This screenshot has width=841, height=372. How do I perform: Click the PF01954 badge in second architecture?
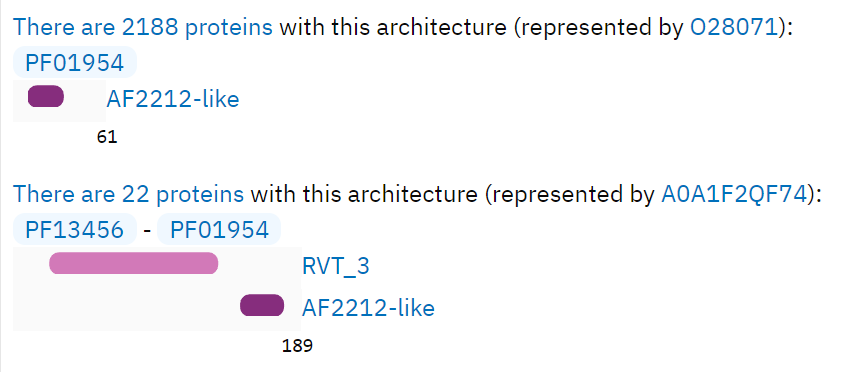219,230
